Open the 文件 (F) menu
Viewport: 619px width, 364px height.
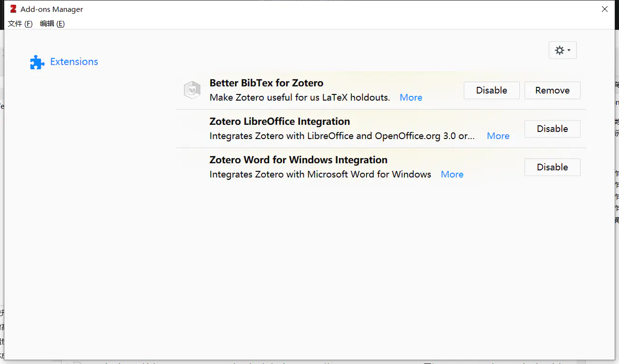point(20,24)
